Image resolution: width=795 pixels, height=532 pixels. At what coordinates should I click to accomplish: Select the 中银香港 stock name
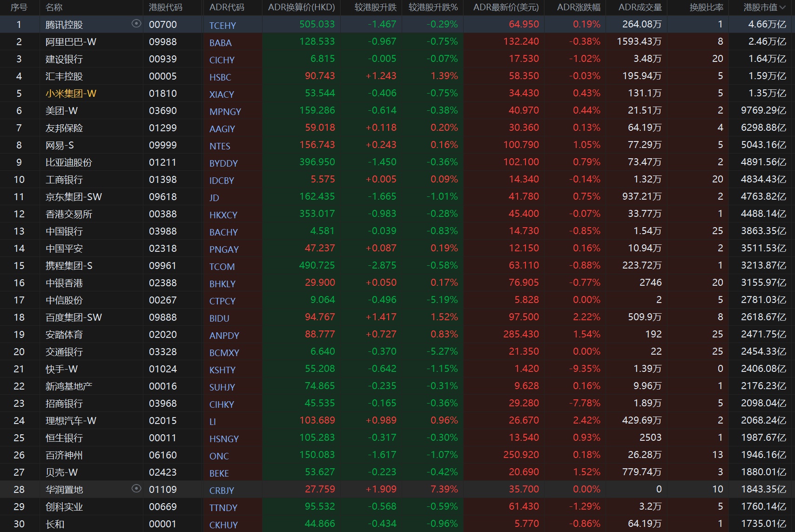pos(64,283)
